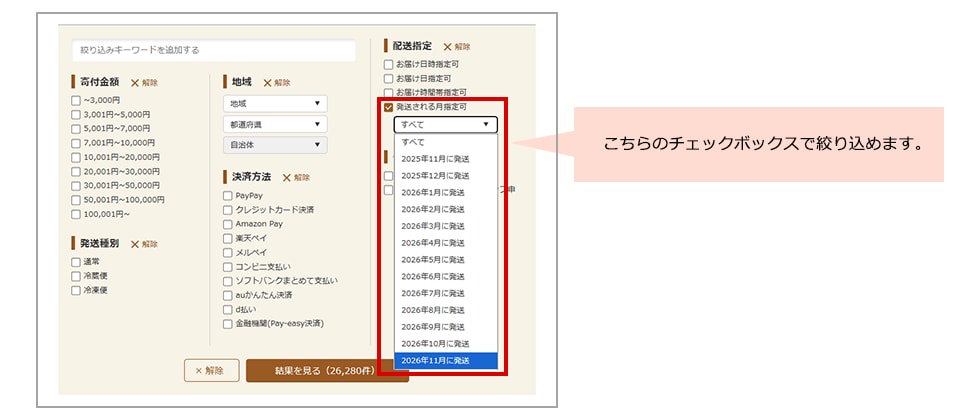Pick 2026年9月に発送 option
Viewport: 980px width, 420px height.
point(446,327)
